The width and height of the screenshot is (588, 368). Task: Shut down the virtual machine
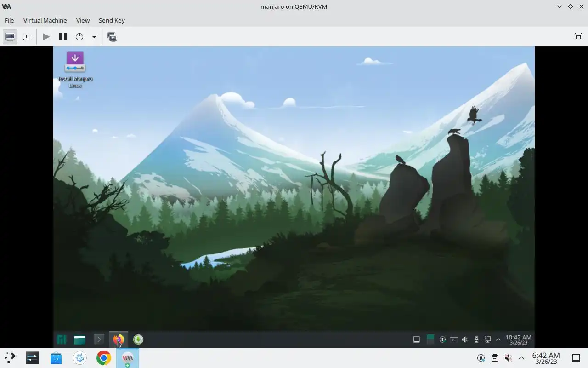point(79,37)
